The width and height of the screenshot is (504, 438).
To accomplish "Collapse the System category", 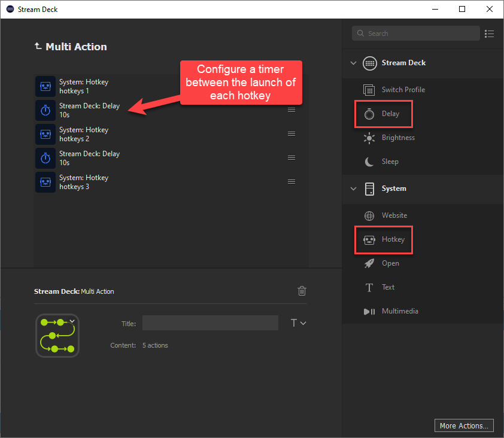I will (x=353, y=188).
